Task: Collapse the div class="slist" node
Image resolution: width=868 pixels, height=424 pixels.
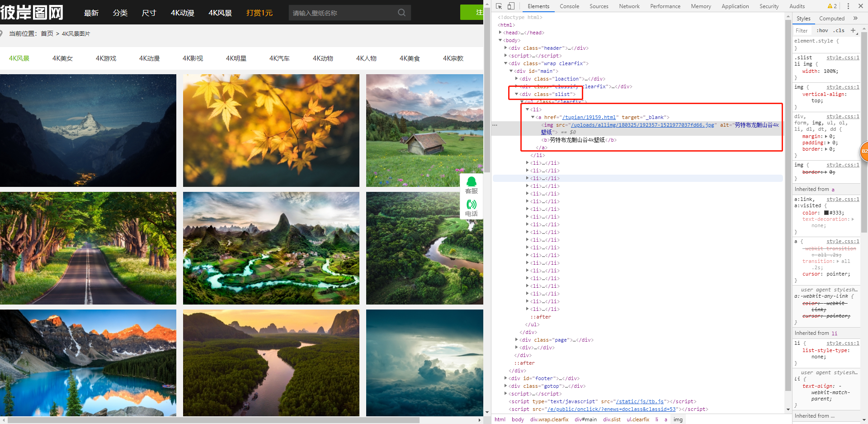Action: 517,94
